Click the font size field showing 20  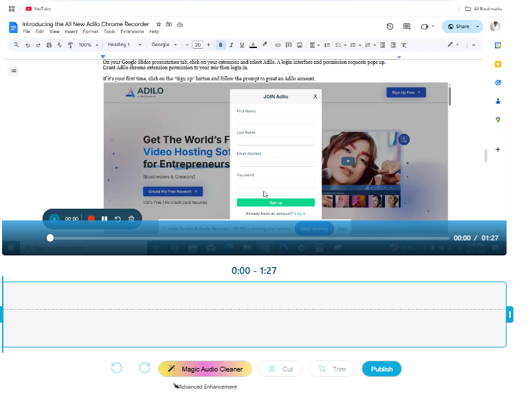point(198,45)
